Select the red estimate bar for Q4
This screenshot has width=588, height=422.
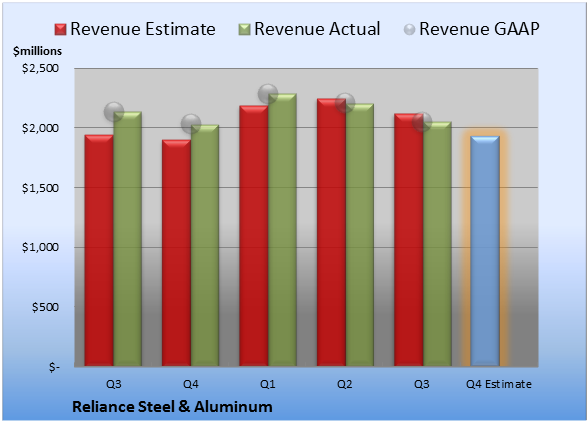[x=176, y=253]
